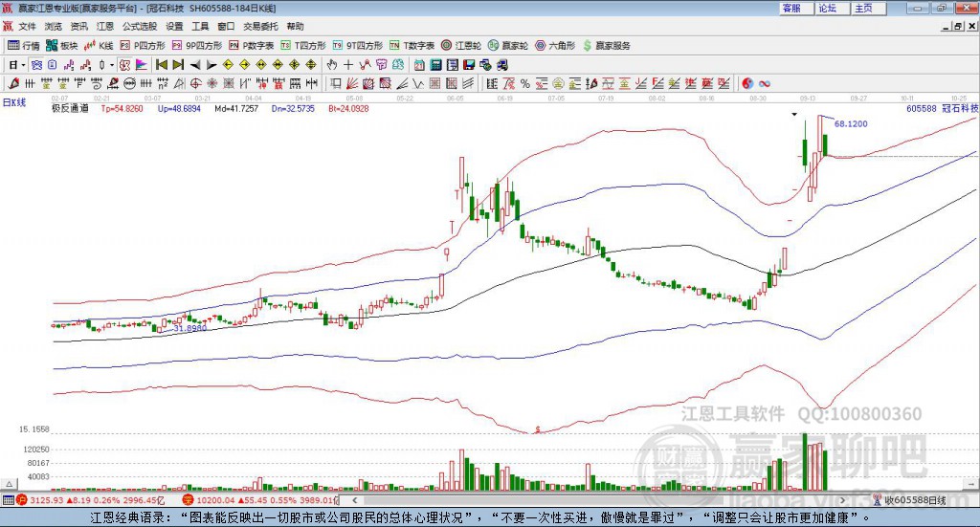This screenshot has height=527, width=980.
Task: Jump to first bar with skip-to-start icon
Action: point(161,65)
